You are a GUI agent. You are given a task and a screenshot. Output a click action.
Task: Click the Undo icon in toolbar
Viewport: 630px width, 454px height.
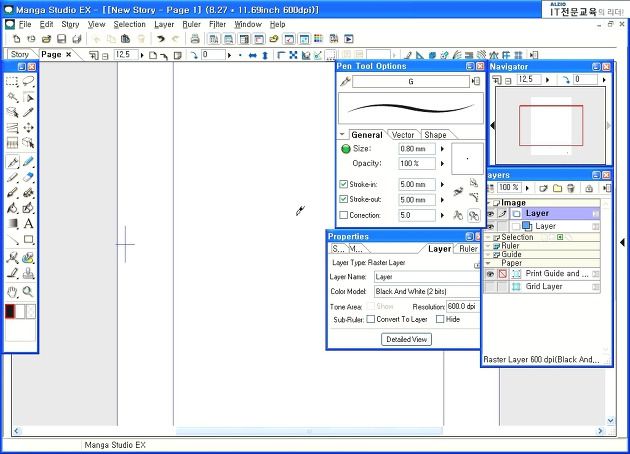tap(161, 39)
